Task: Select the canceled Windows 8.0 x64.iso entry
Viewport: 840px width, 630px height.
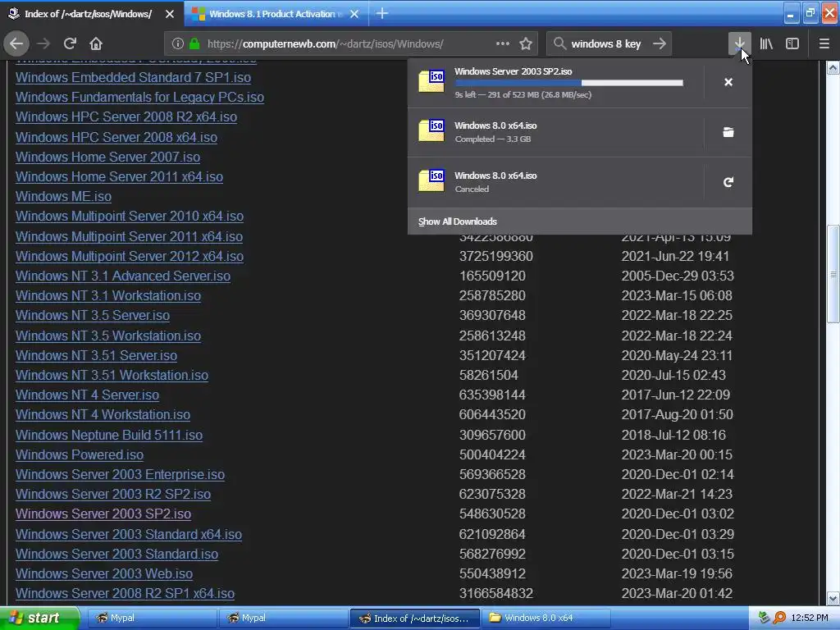Action: 555,182
